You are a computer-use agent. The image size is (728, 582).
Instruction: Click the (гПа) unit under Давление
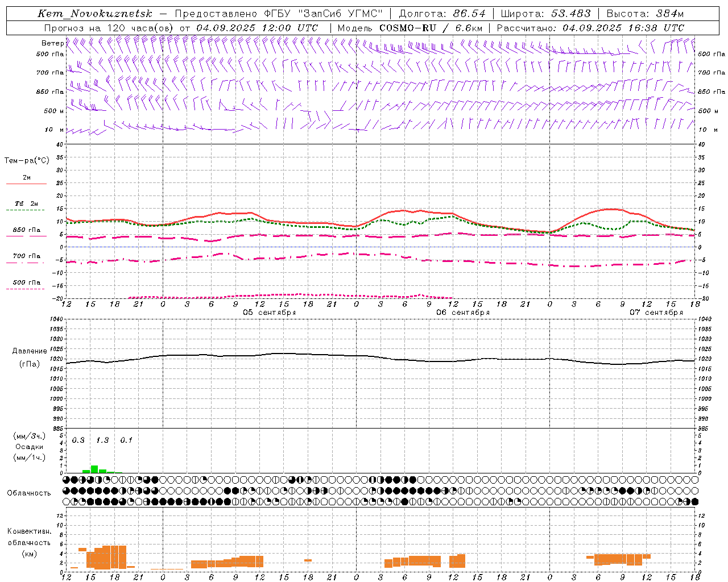(x=30, y=364)
